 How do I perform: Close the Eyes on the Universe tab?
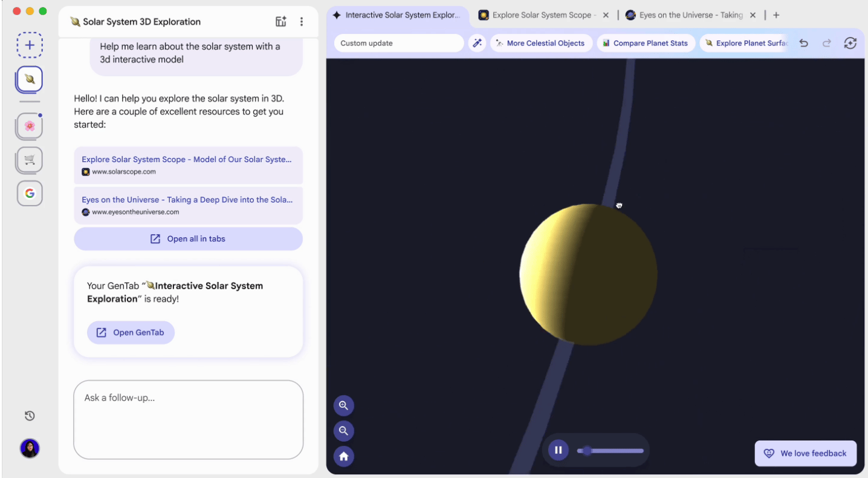tap(753, 15)
